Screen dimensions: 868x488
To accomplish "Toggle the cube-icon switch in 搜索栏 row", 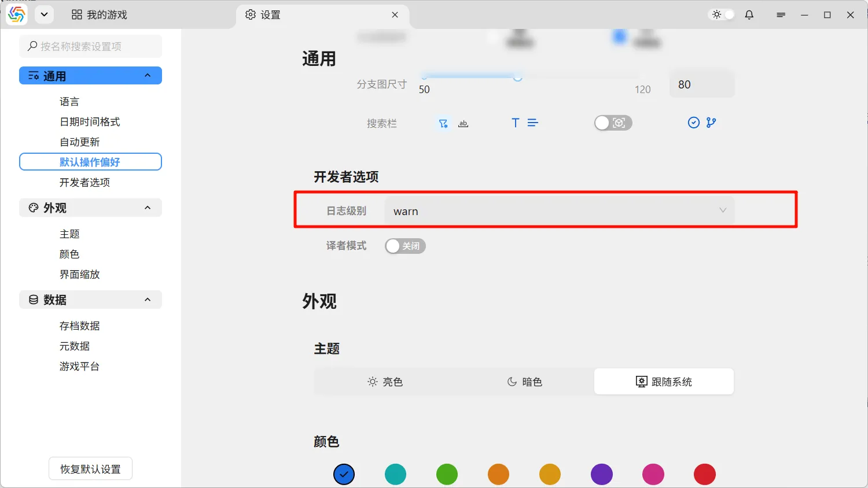I will [613, 123].
